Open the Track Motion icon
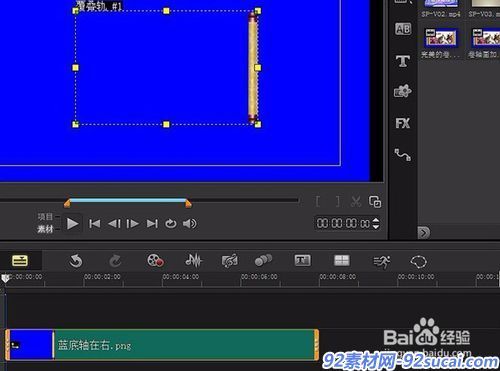The width and height of the screenshot is (500, 371). pos(263,260)
